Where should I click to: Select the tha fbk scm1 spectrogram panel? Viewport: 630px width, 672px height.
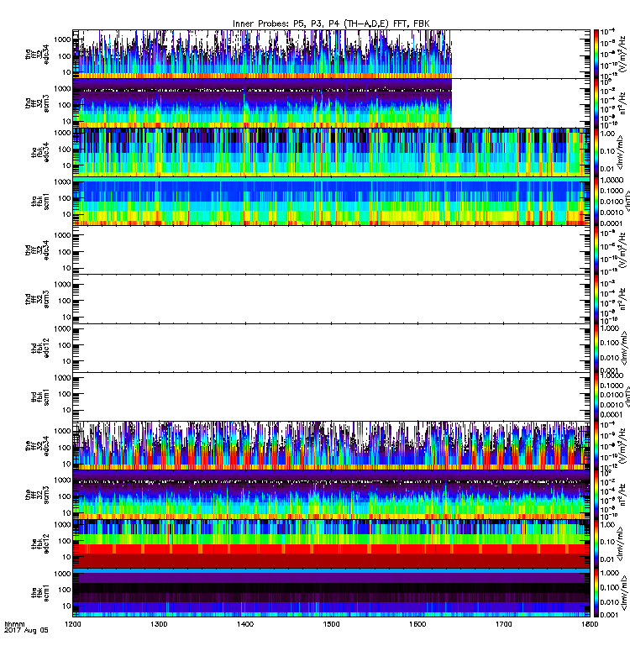[331, 201]
